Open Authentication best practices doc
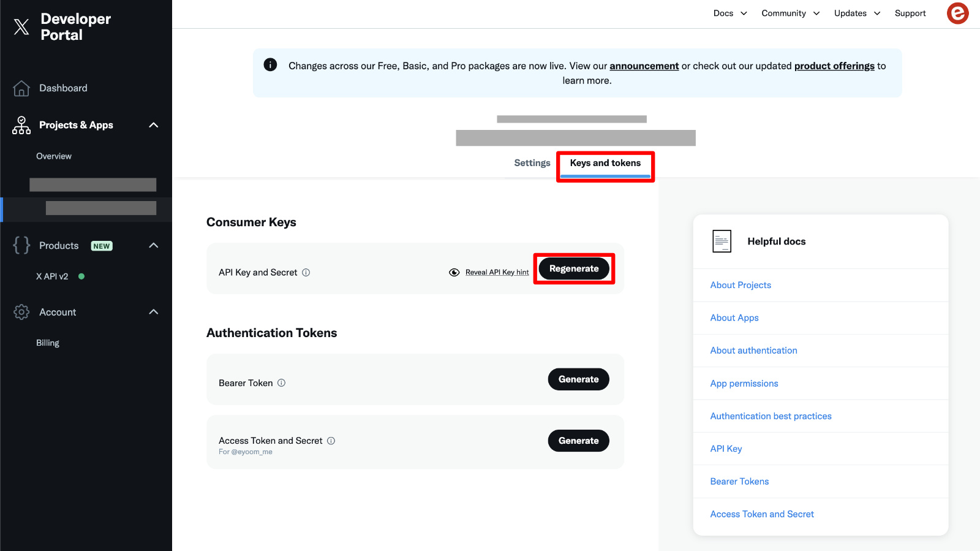 click(771, 416)
